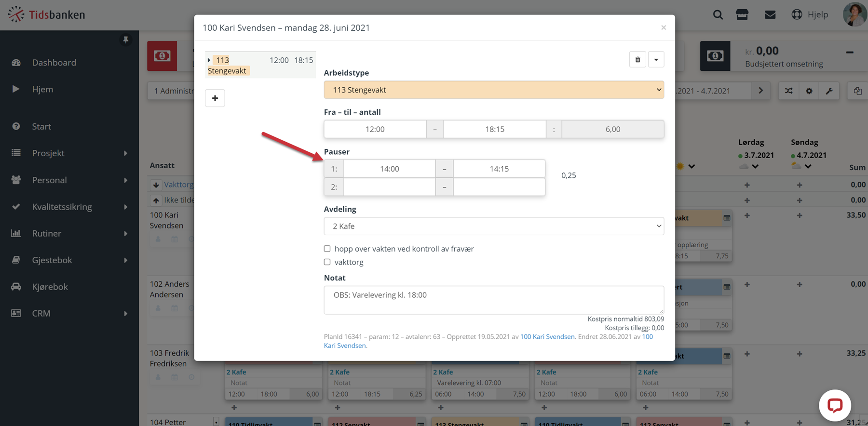Add shift on Lørdag for Kari Svendsen

pyautogui.click(x=747, y=215)
